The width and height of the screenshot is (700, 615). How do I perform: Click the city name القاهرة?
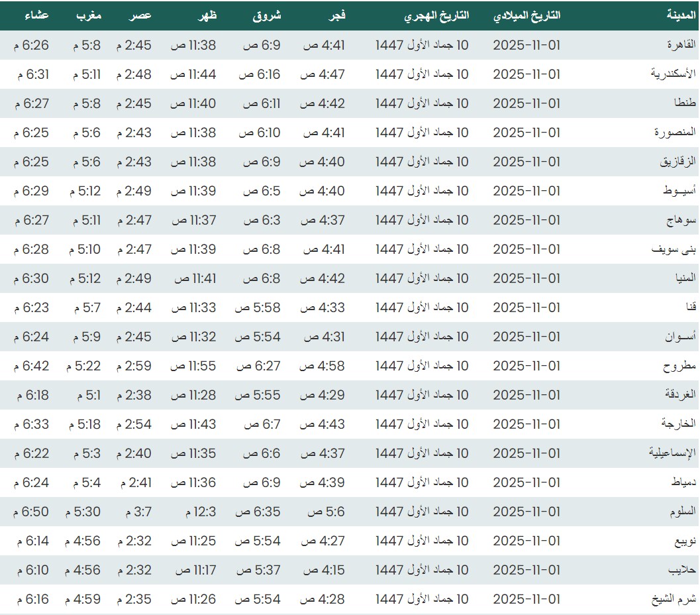tap(682, 45)
